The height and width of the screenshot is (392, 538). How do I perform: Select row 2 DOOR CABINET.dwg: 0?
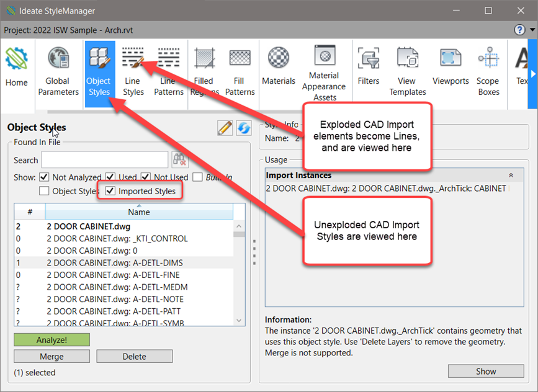[124, 251]
